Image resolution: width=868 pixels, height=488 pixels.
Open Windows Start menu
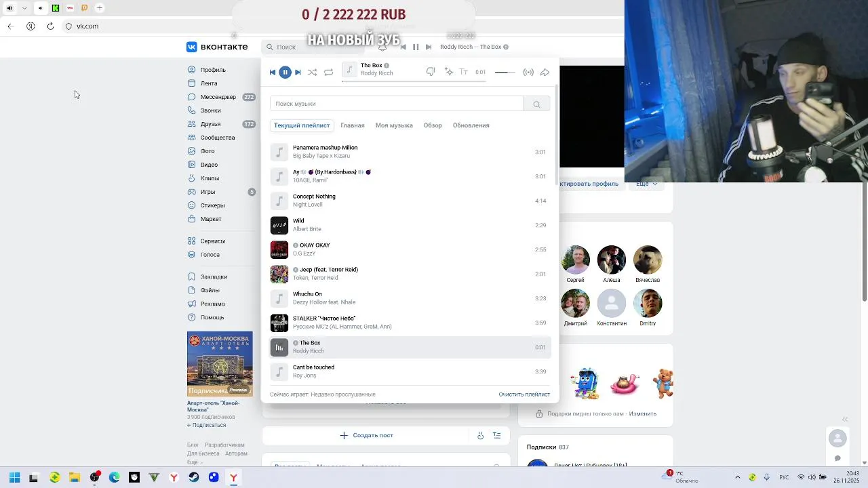(14, 478)
